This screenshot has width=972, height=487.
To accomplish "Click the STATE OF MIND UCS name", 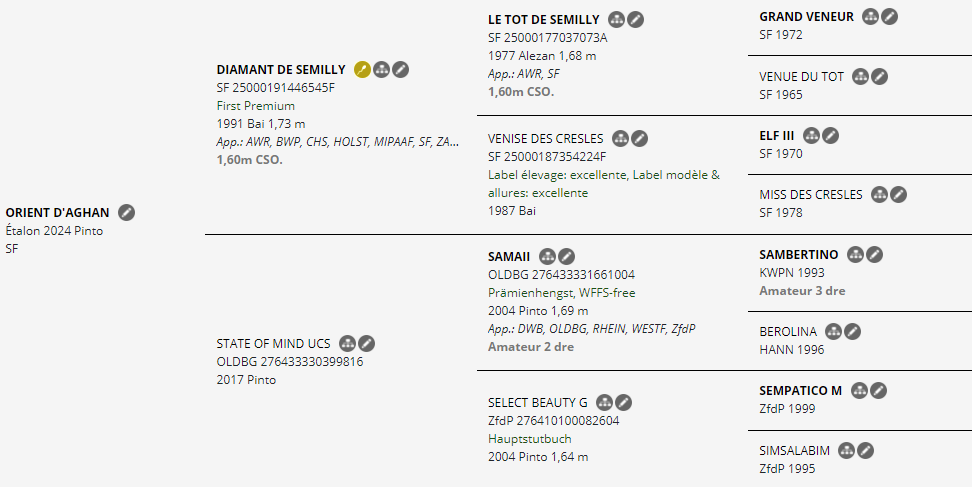I will pyautogui.click(x=273, y=343).
